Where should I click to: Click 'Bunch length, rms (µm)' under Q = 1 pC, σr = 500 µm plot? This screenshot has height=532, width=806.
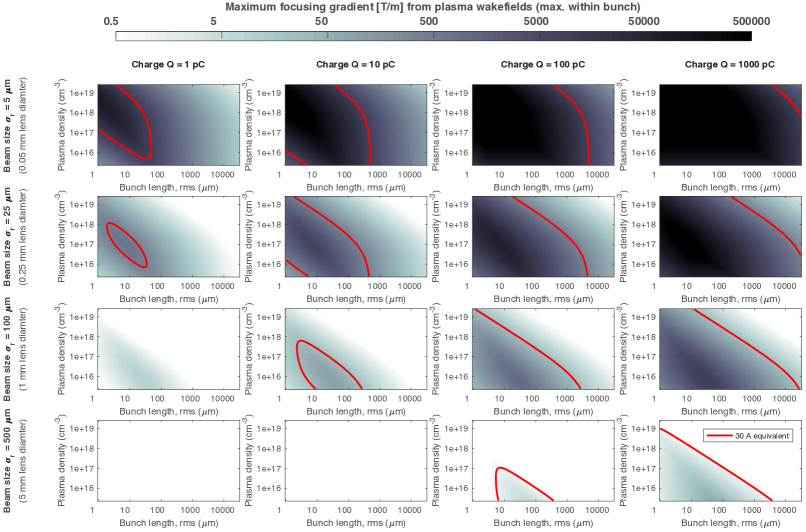point(169,523)
